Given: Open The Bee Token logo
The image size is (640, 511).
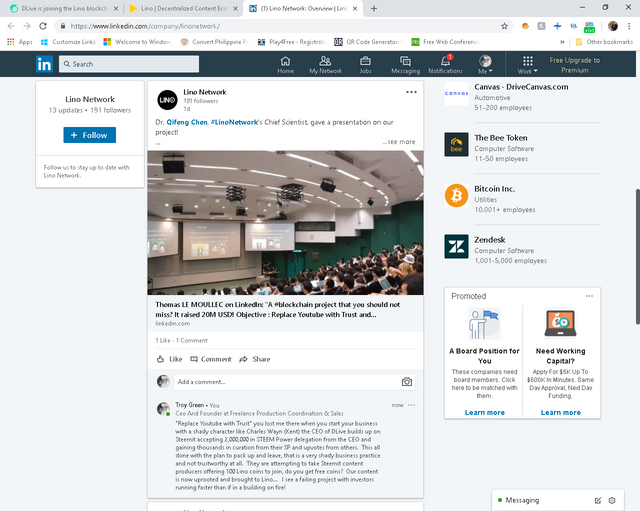Looking at the screenshot, I should [x=456, y=144].
